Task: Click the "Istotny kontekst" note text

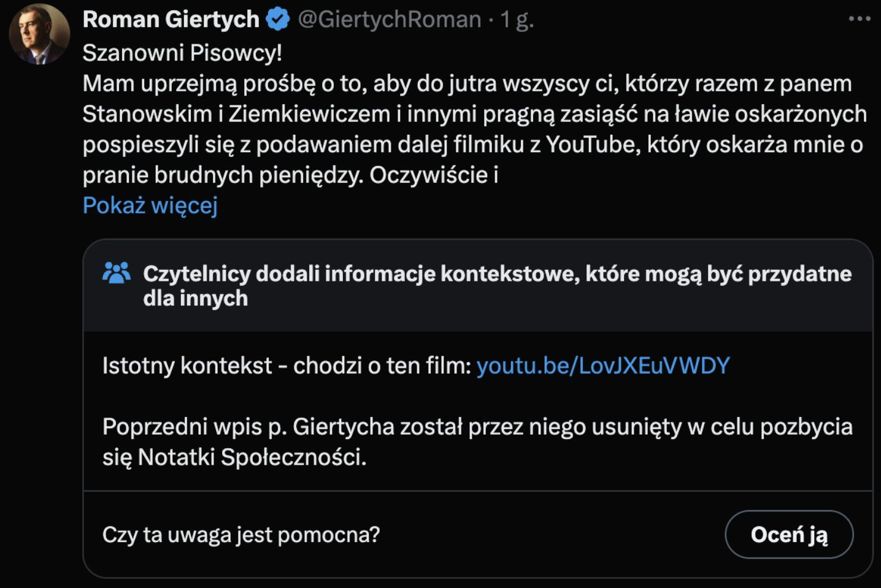Action: coord(286,365)
